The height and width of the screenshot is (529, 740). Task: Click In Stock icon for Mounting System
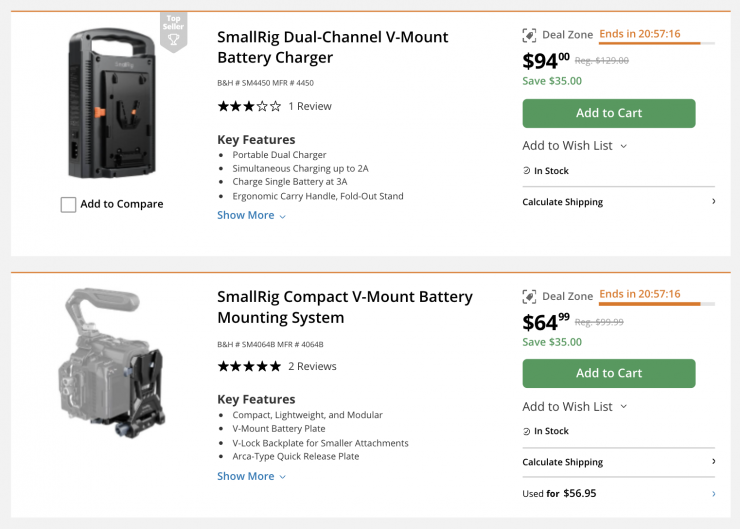tap(527, 431)
